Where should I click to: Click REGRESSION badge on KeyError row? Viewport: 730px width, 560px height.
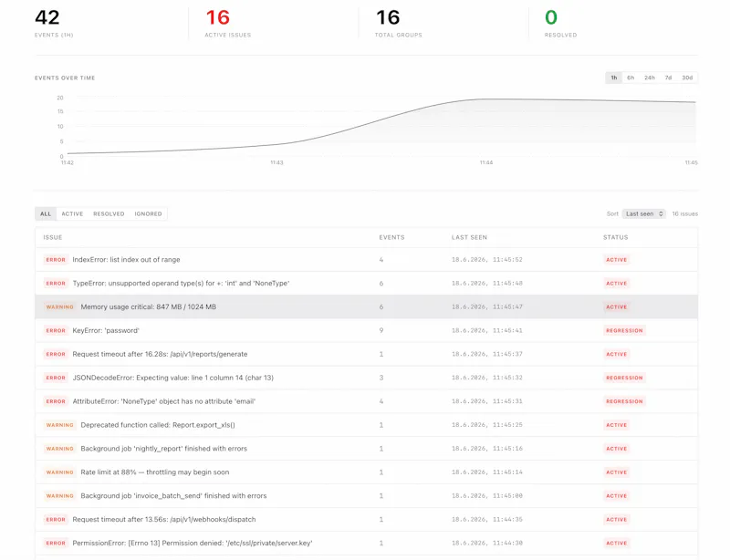tap(624, 330)
